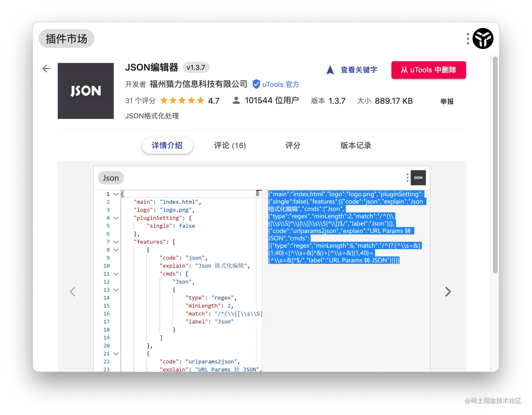This screenshot has width=532, height=415.
Task: Click the page vertical scrollbar
Action: click(x=495, y=165)
